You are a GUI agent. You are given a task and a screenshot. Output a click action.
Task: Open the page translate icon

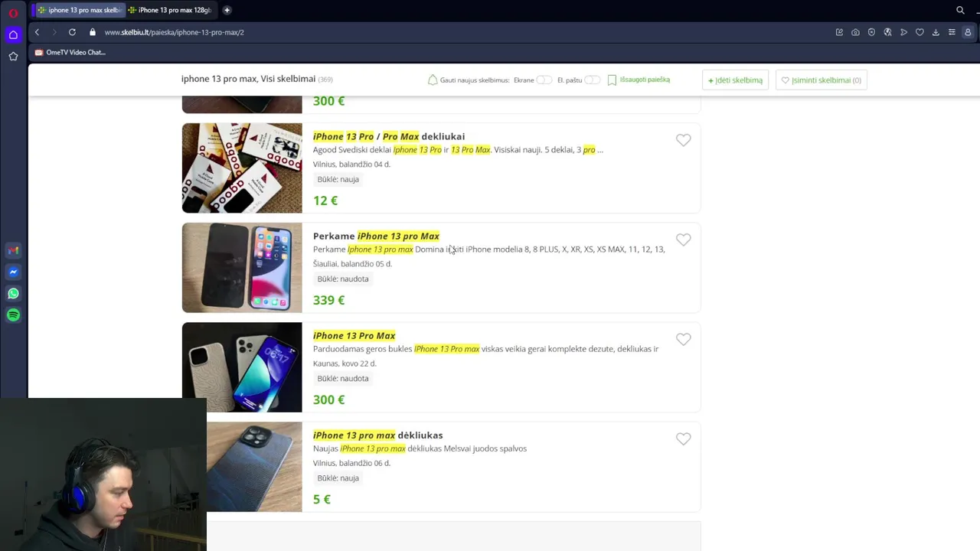tap(887, 32)
